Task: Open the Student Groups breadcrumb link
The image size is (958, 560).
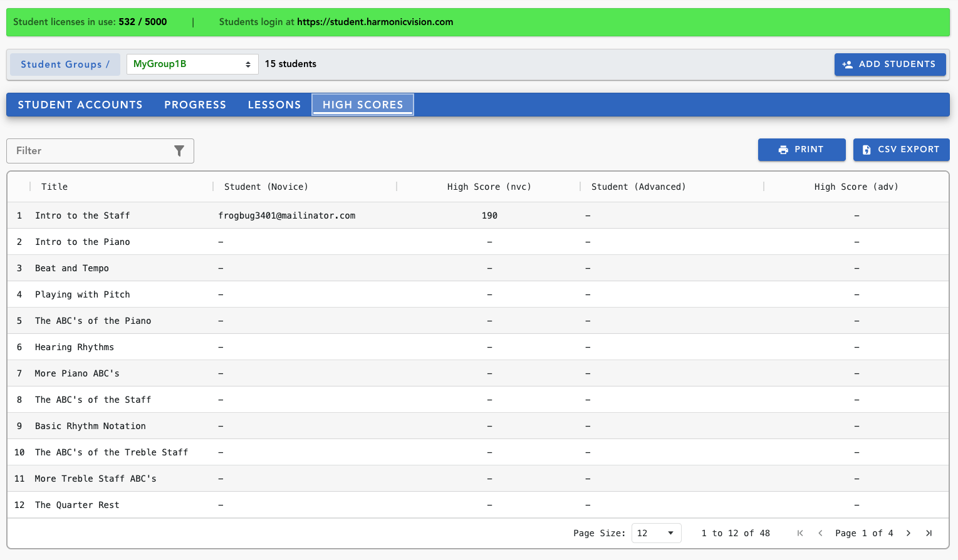Action: [x=65, y=65]
